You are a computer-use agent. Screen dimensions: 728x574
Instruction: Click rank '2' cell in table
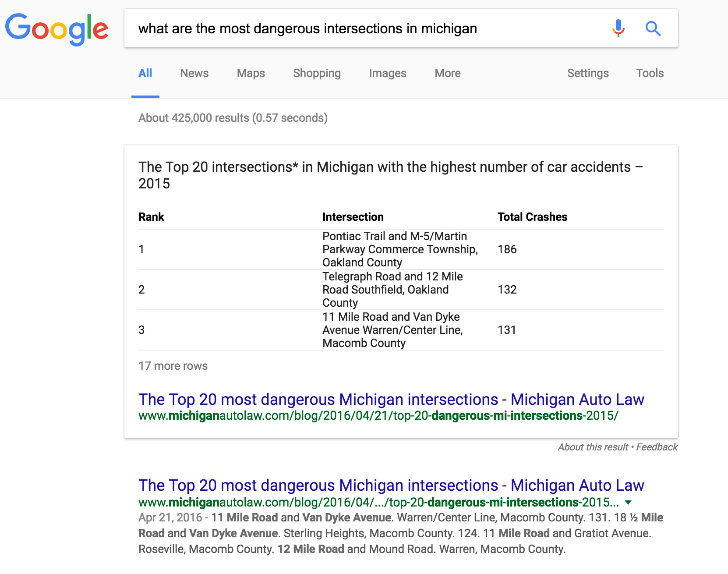[x=141, y=290]
